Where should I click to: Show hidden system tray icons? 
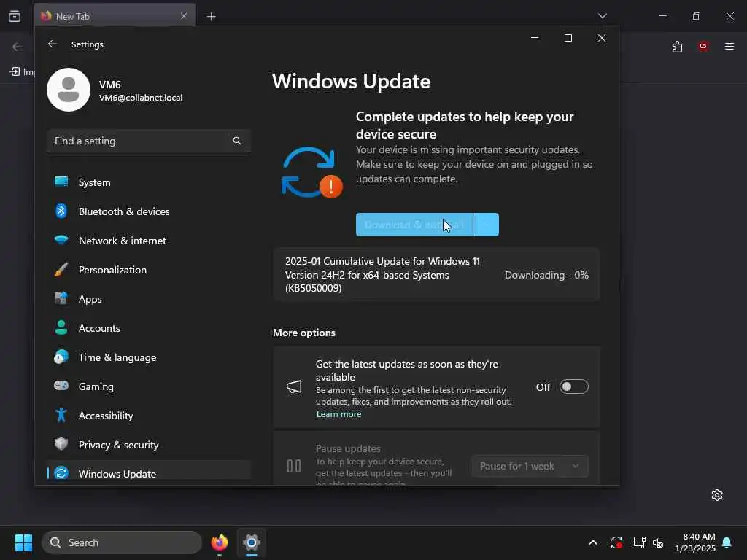[x=593, y=542]
